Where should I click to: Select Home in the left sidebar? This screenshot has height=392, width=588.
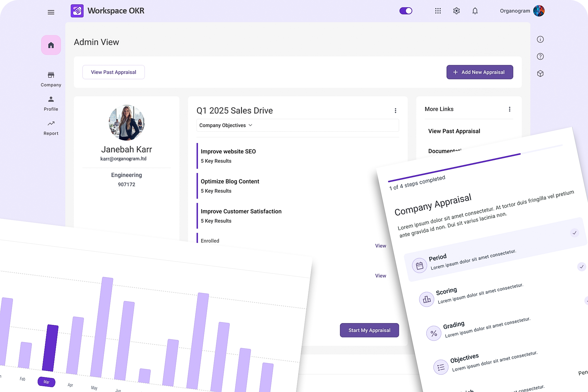coord(51,45)
